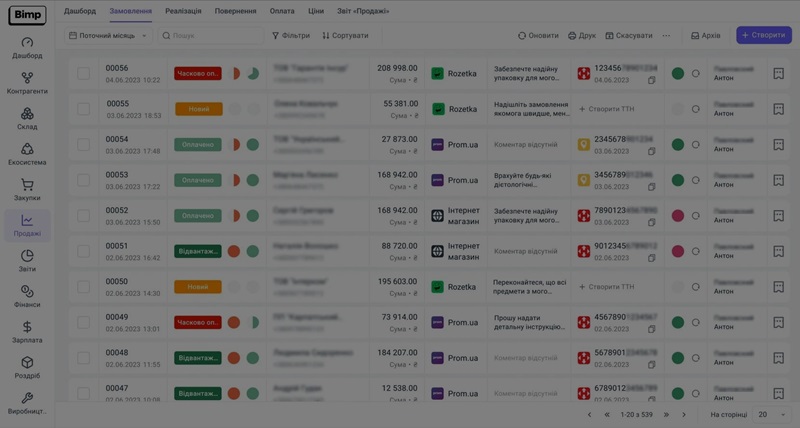The image size is (800, 428).
Task: Open Повернення tab
Action: (235, 10)
